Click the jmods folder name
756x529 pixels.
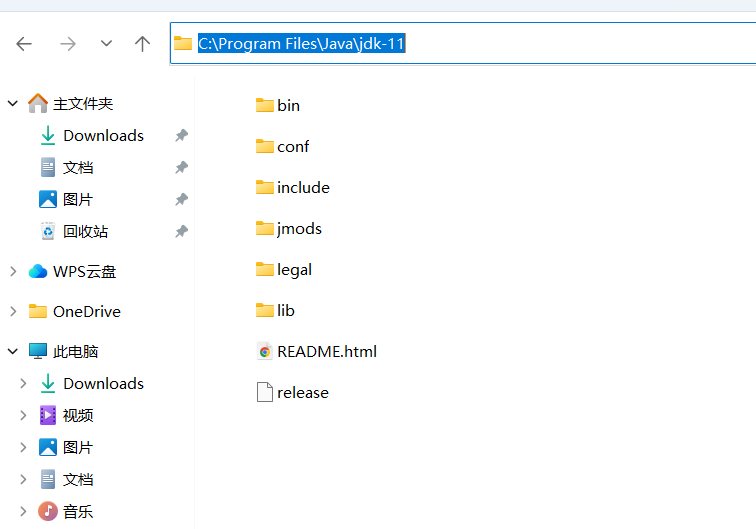[x=299, y=229]
